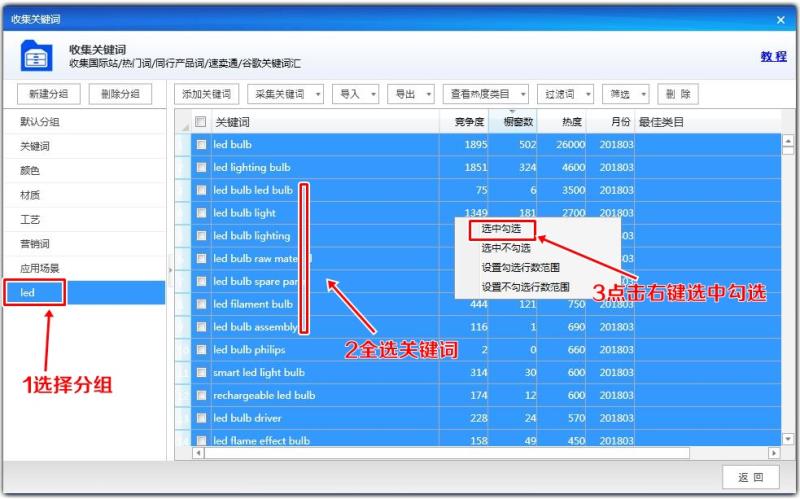This screenshot has height=499, width=800.
Task: Toggle the select-all checkbox in header
Action: coord(201,121)
